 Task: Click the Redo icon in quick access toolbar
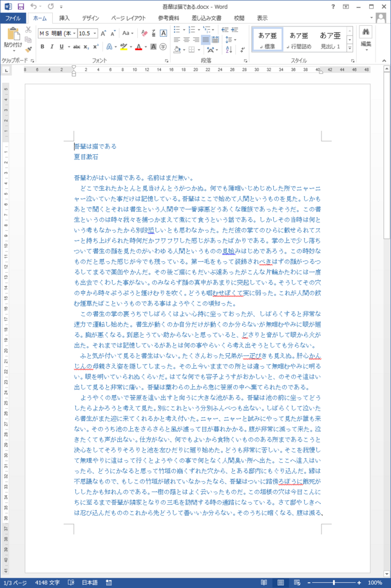pyautogui.click(x=51, y=6)
